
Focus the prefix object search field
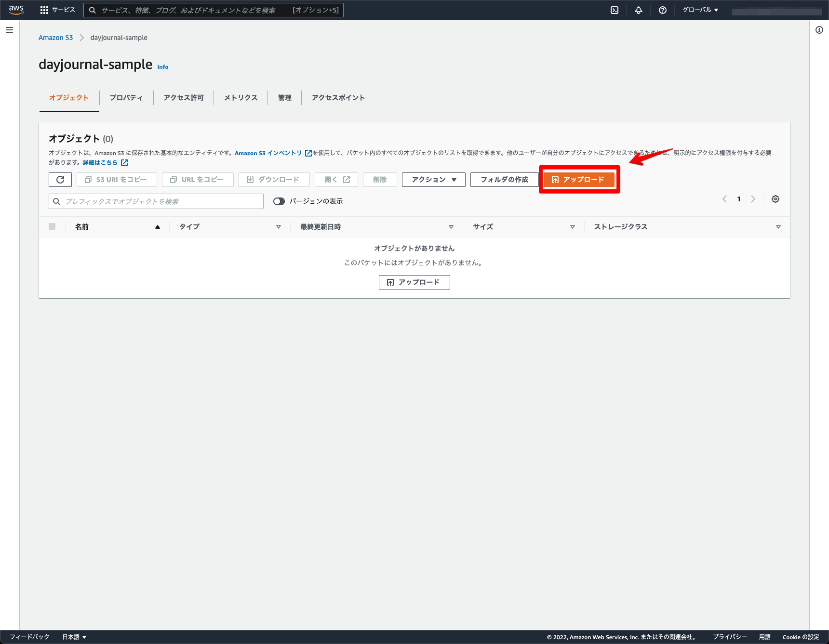[156, 201]
